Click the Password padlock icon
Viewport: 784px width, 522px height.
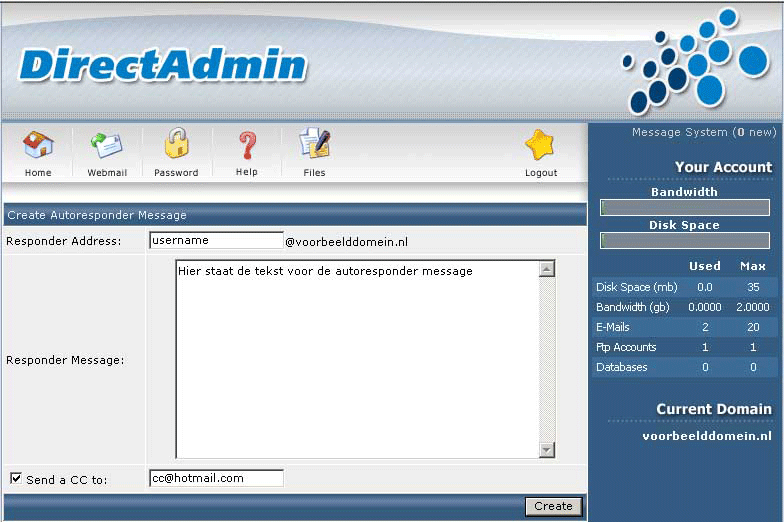pyautogui.click(x=176, y=143)
